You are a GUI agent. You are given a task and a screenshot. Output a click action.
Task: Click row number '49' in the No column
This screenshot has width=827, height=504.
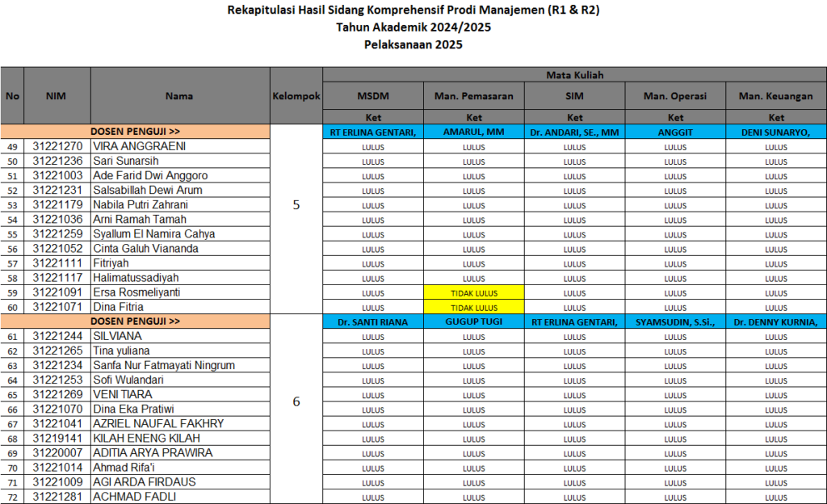[12, 147]
